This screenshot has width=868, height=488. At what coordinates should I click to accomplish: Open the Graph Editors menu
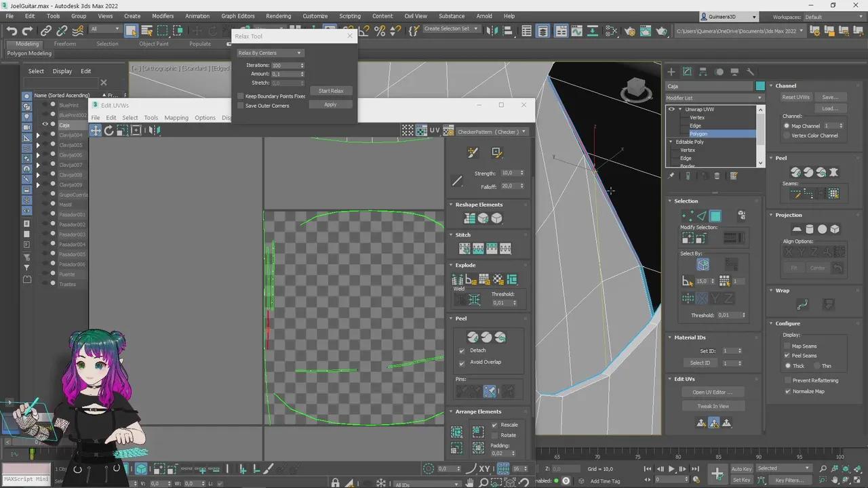238,16
